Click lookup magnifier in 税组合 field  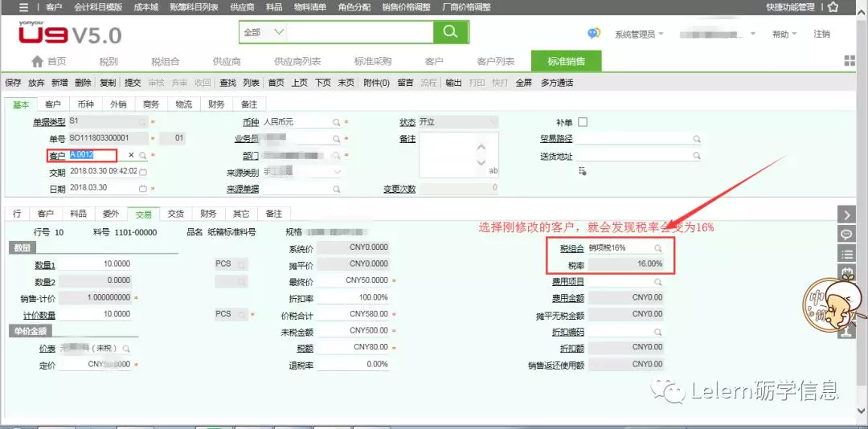(x=657, y=248)
